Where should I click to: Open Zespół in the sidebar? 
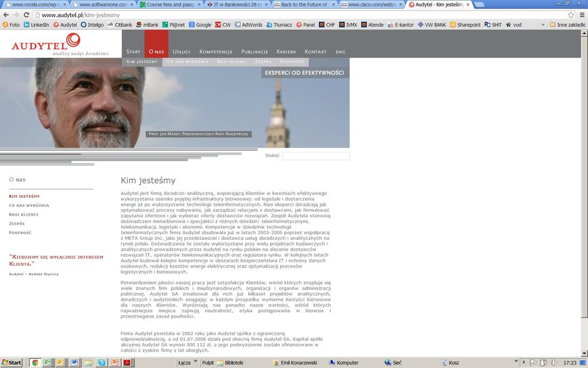pyautogui.click(x=17, y=224)
